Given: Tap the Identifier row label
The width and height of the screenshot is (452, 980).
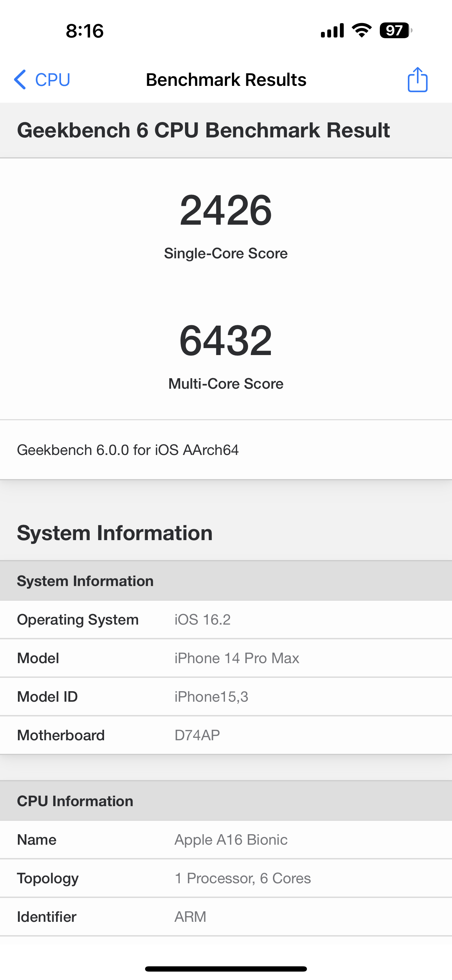Looking at the screenshot, I should pyautogui.click(x=47, y=917).
